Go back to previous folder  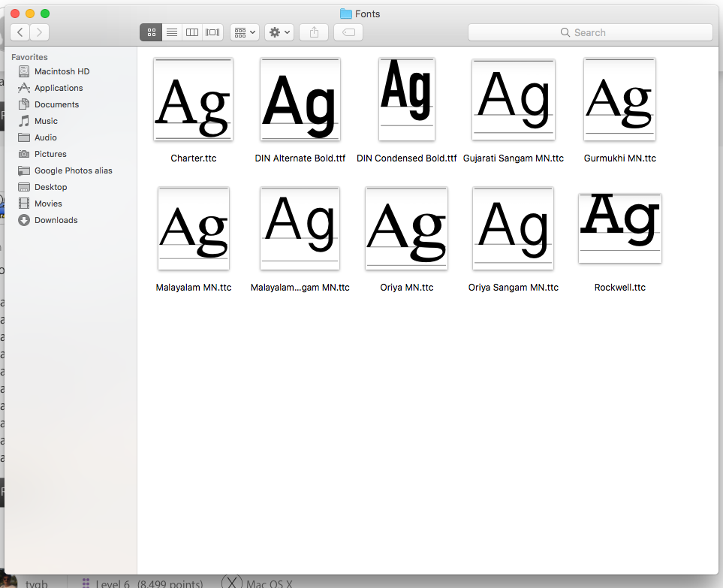pyautogui.click(x=20, y=32)
